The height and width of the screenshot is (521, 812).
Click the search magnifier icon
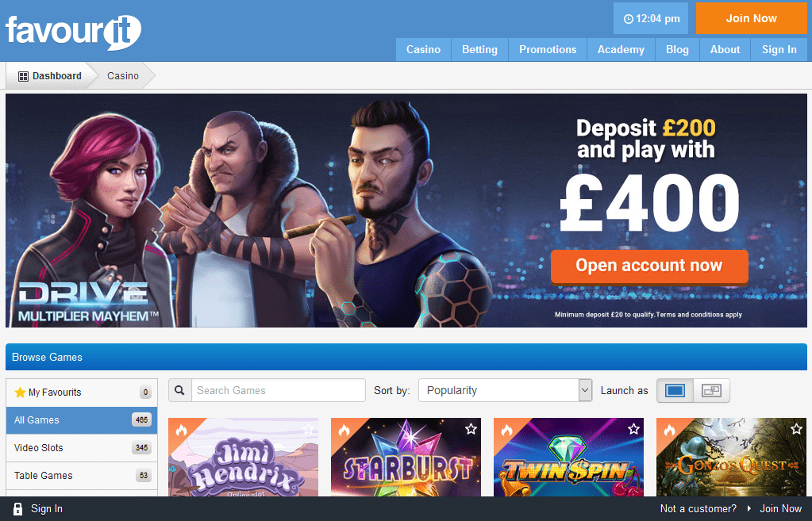[x=179, y=391]
